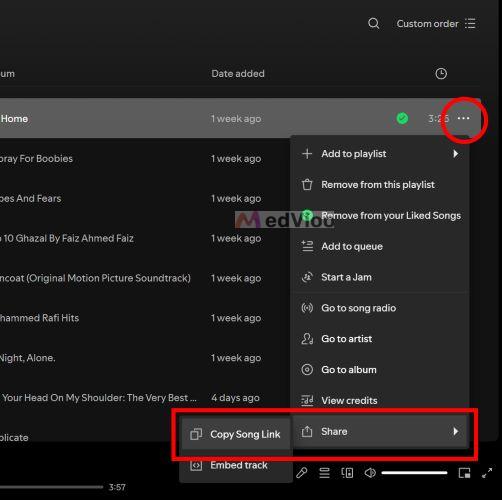The width and height of the screenshot is (502, 500).
Task: Open the miniplayer icon
Action: [x=464, y=473]
